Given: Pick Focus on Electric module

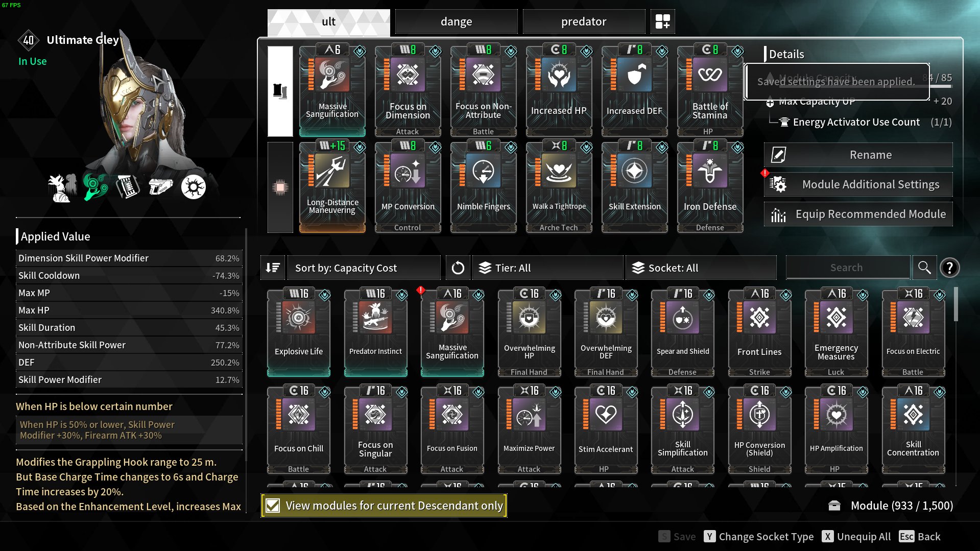Looking at the screenshot, I should pyautogui.click(x=914, y=332).
